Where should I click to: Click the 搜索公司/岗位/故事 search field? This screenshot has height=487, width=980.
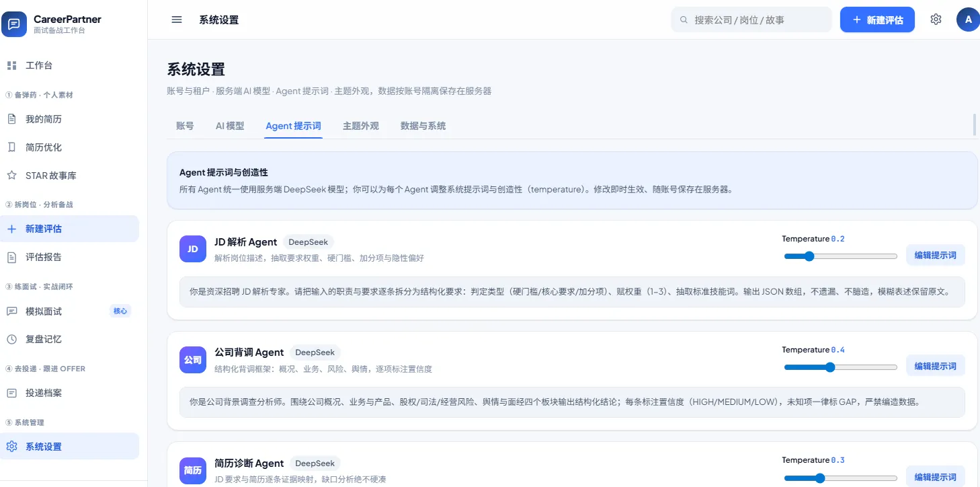pyautogui.click(x=751, y=20)
